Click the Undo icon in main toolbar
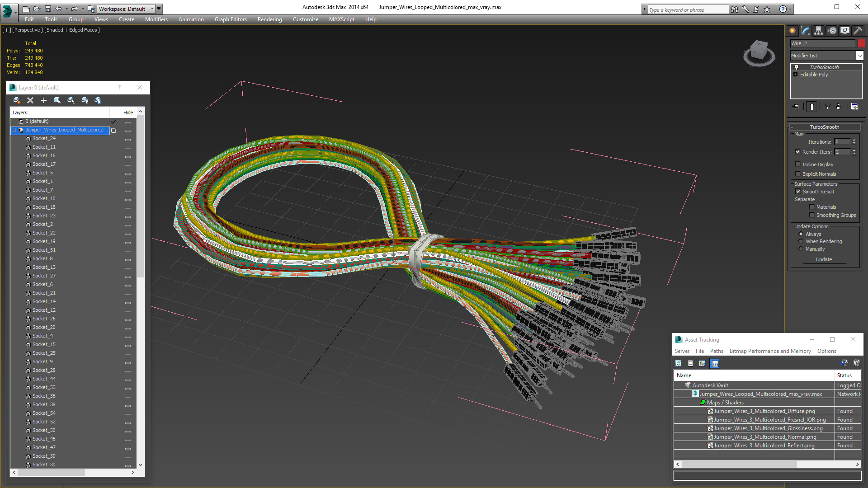Image resolution: width=868 pixels, height=488 pixels. [59, 8]
